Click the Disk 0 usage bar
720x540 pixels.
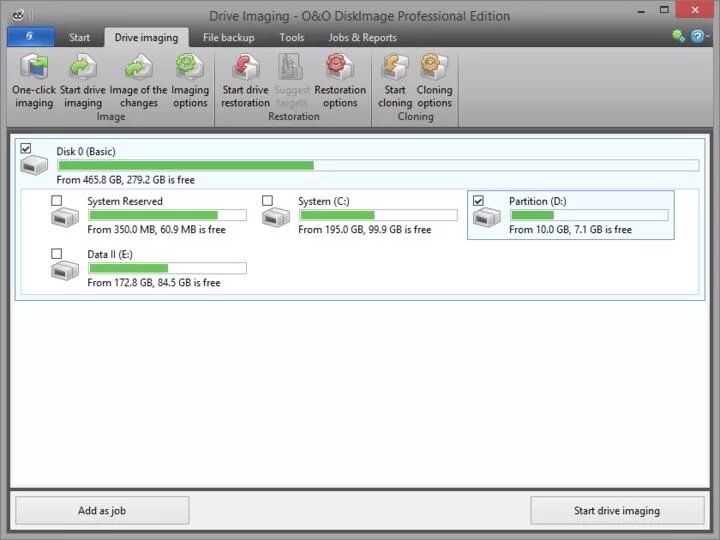point(378,165)
